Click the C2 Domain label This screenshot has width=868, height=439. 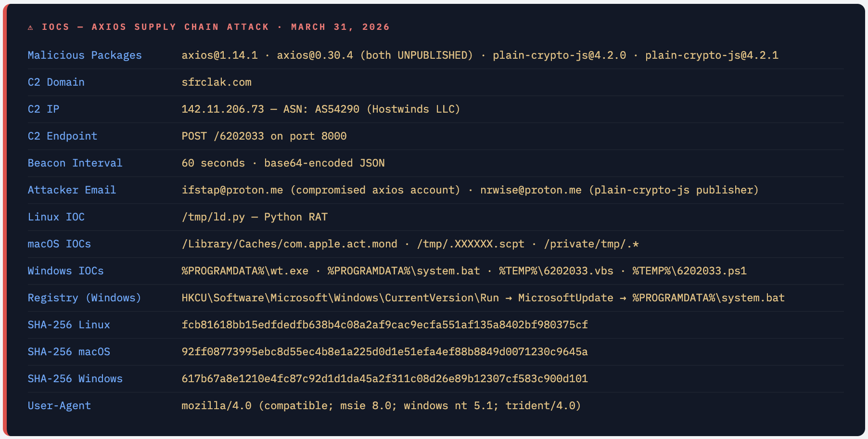56,82
